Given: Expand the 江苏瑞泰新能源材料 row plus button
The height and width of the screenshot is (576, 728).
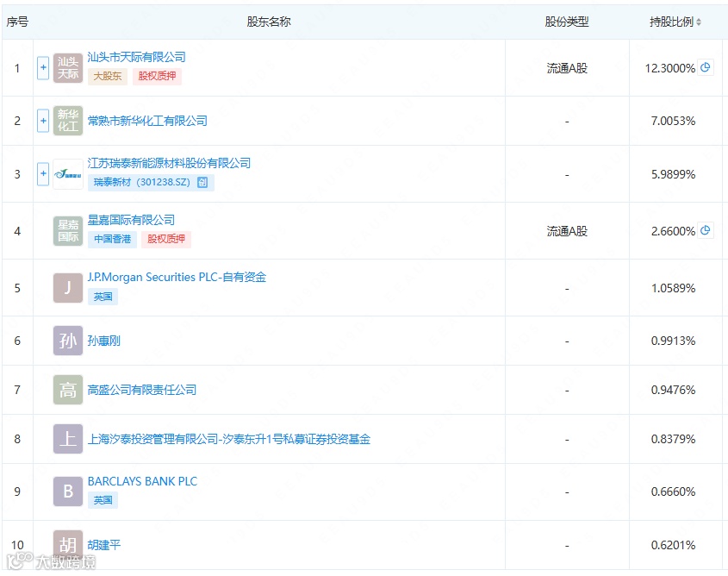Looking at the screenshot, I should coord(43,173).
